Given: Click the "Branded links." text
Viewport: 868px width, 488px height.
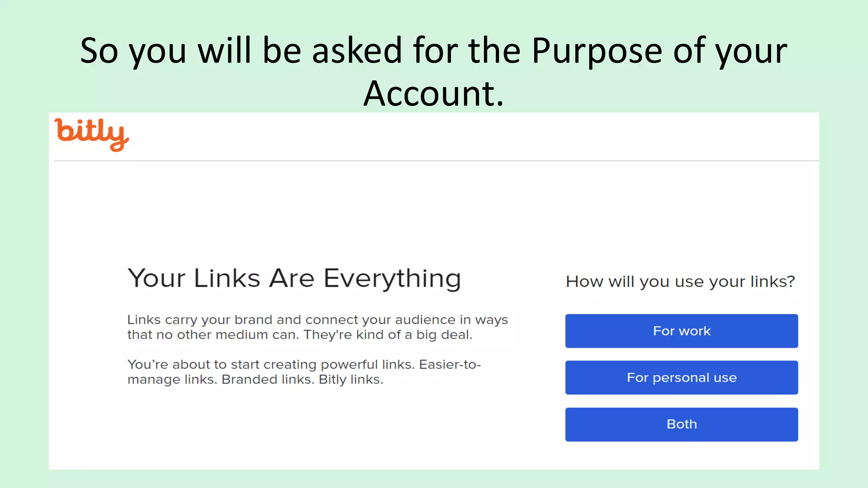Looking at the screenshot, I should click(268, 379).
